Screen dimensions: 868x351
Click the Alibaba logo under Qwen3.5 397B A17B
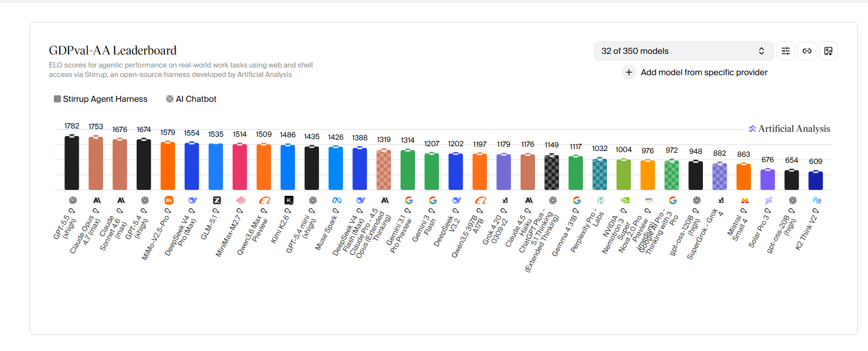coord(480,200)
